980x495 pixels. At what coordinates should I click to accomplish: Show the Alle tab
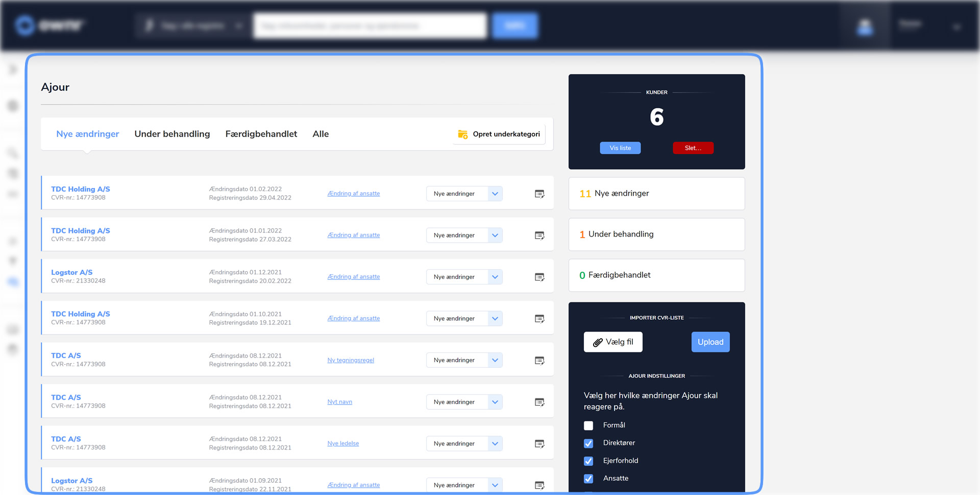321,134
